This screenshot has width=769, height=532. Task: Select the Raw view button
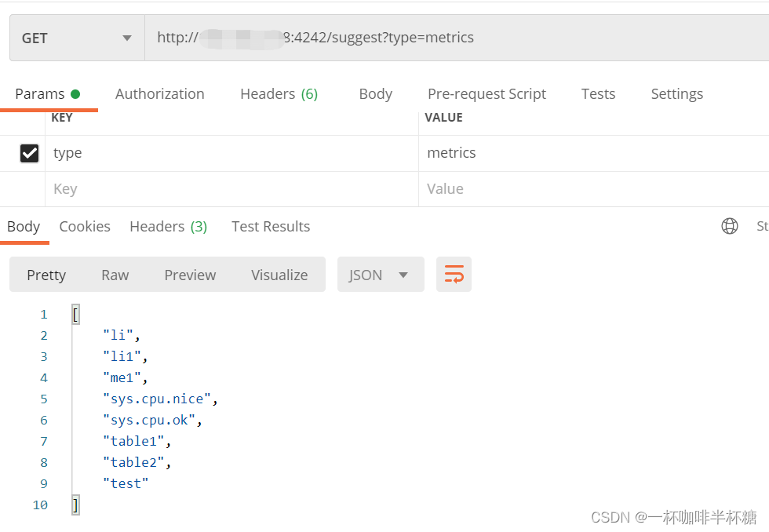[115, 275]
